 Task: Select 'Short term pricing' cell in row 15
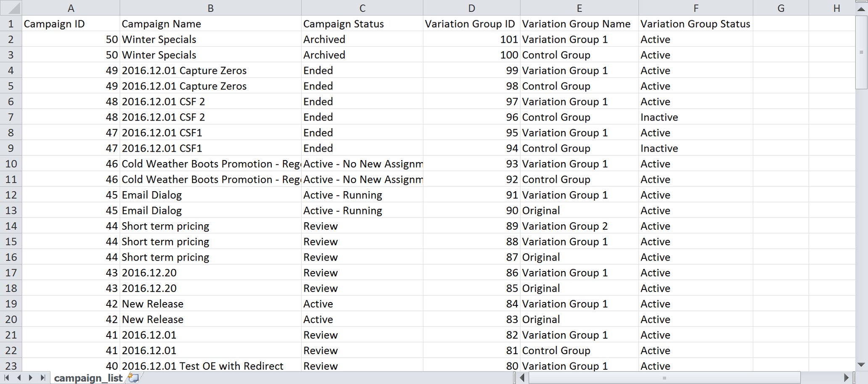tap(211, 241)
